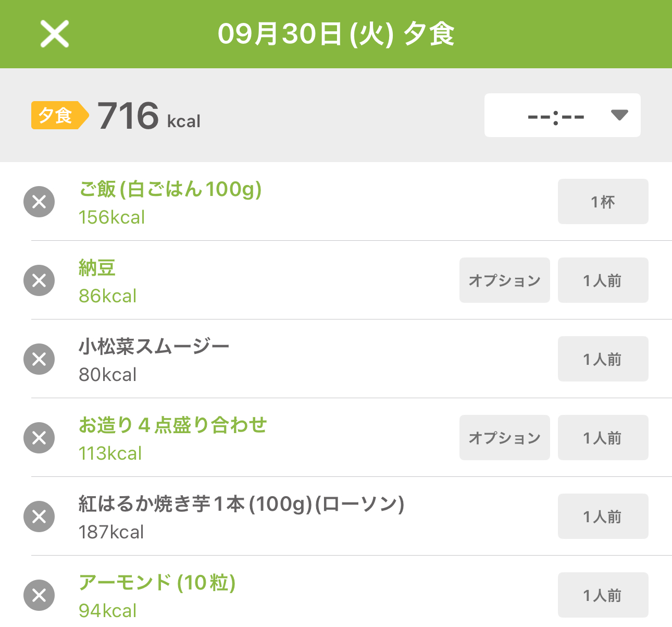This screenshot has height=627, width=672.
Task: Tap the yellow 夕食 meal tag
Action: [56, 115]
